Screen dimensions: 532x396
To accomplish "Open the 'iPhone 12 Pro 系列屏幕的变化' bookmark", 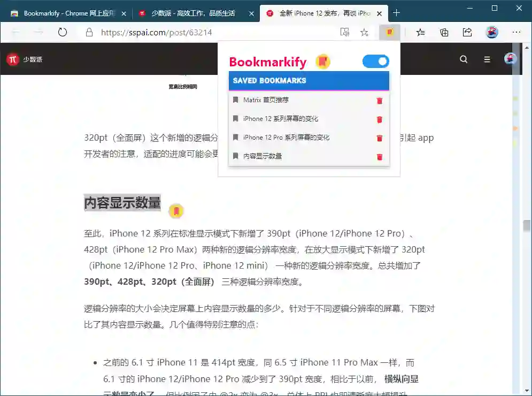I will (x=286, y=137).
